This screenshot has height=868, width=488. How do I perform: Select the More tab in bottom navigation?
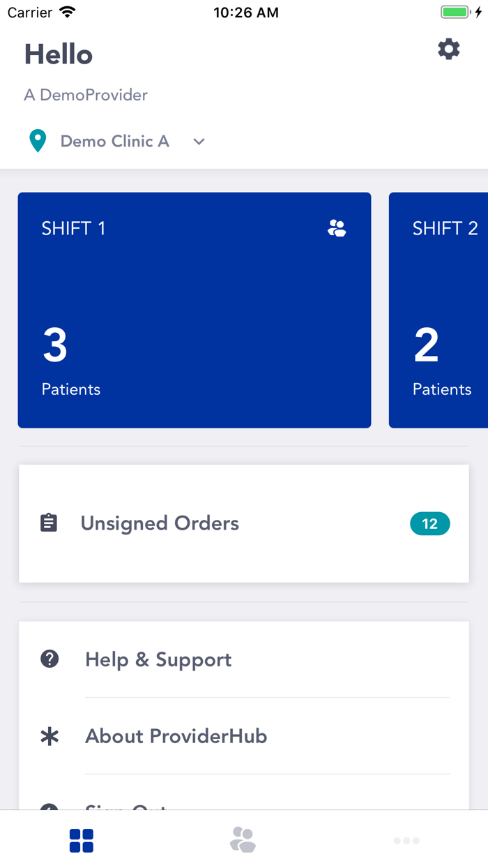(x=406, y=841)
